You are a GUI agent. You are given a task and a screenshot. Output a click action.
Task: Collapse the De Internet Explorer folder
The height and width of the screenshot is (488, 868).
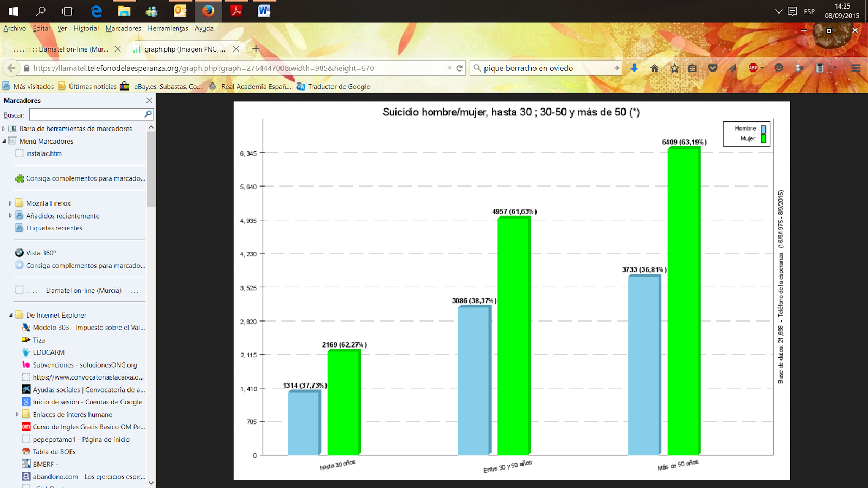[x=10, y=315]
